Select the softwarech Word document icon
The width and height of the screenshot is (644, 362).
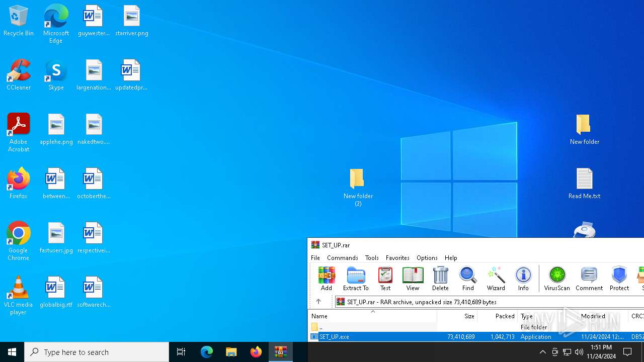click(x=94, y=293)
